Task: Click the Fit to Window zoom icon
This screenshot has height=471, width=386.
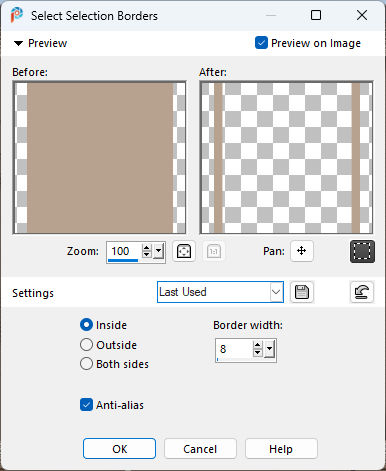Action: (184, 251)
